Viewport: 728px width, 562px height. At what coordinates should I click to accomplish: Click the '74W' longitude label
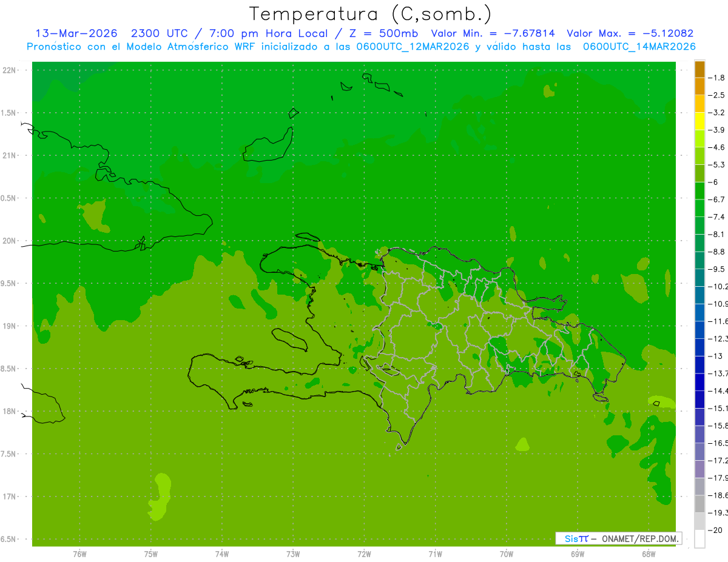pos(222,554)
